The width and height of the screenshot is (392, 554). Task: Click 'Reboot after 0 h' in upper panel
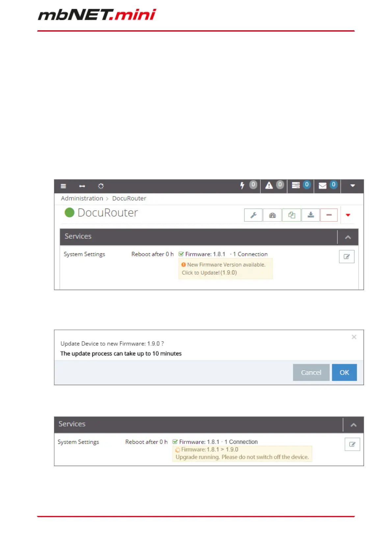(152, 254)
